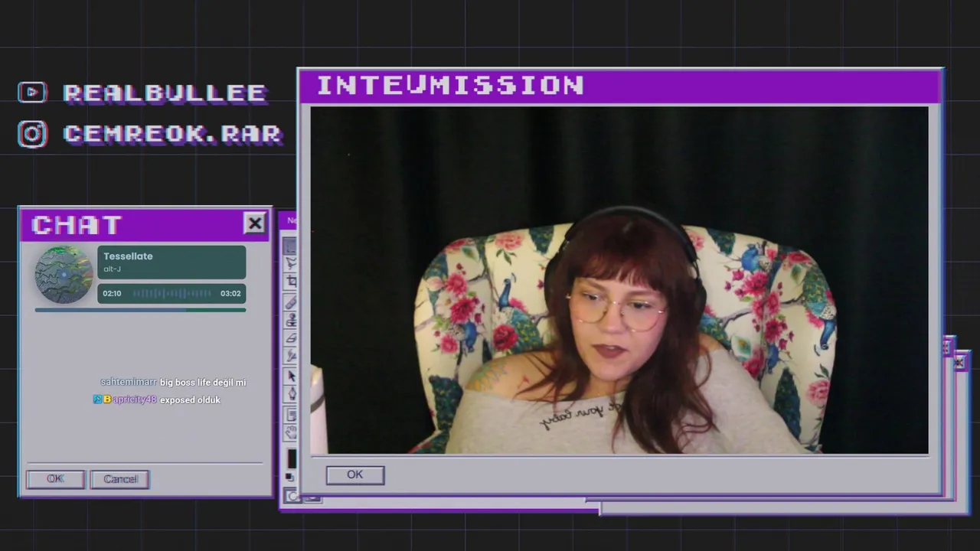Viewport: 980px width, 551px height.
Task: Open the CEMREOK.RAR Instagram handle text
Action: point(172,134)
